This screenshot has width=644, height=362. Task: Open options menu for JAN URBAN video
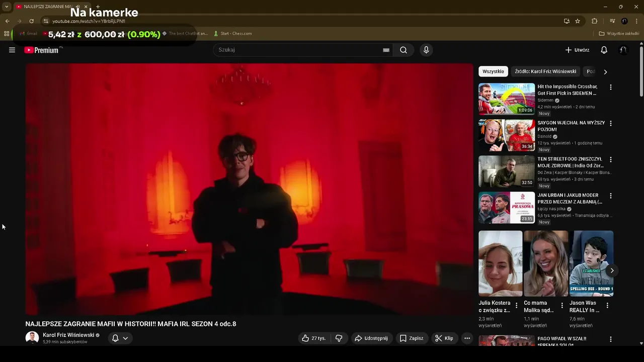[x=611, y=196]
